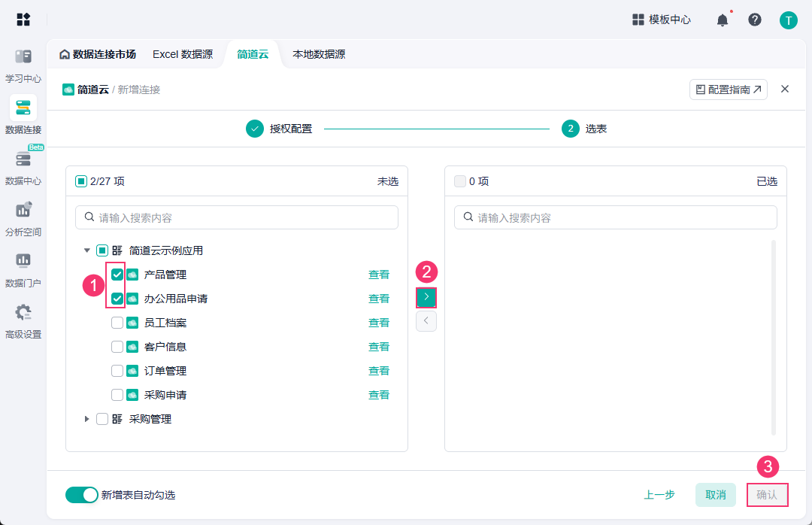The image size is (812, 525).
Task: Click 采购申请 table icon
Action: point(132,395)
